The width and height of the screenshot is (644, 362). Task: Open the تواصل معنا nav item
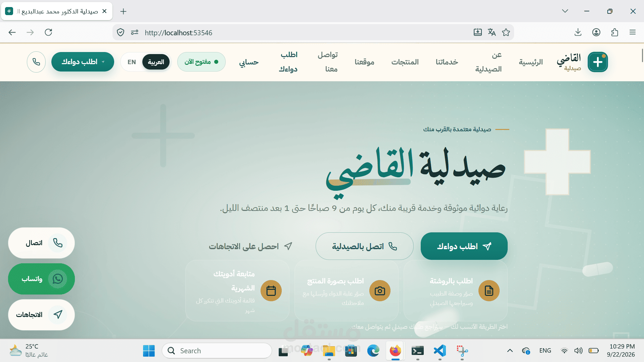point(328,62)
